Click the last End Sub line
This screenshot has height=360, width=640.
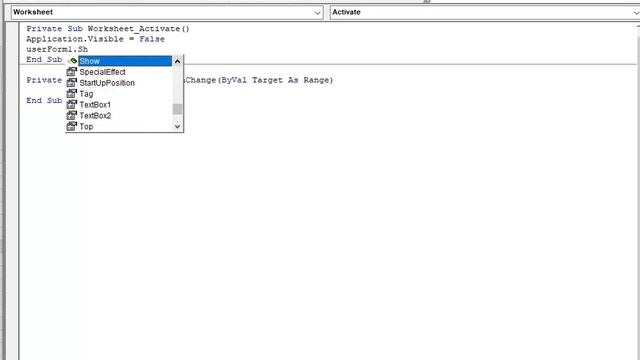[x=44, y=100]
